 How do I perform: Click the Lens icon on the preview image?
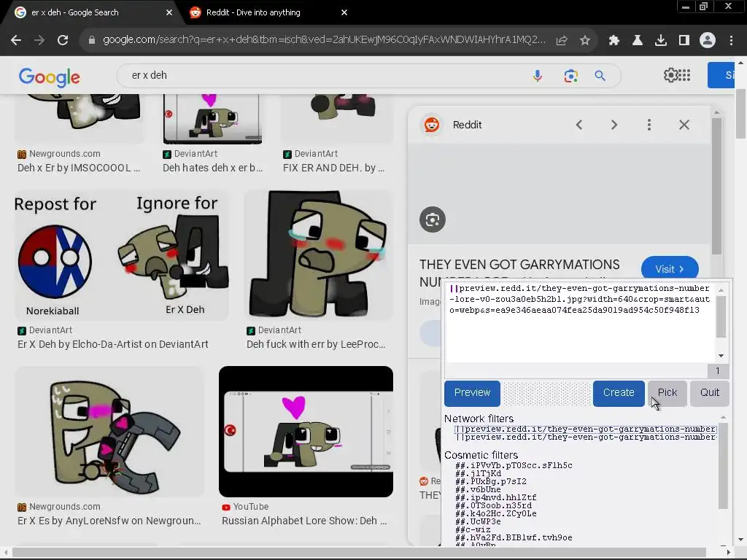(433, 219)
